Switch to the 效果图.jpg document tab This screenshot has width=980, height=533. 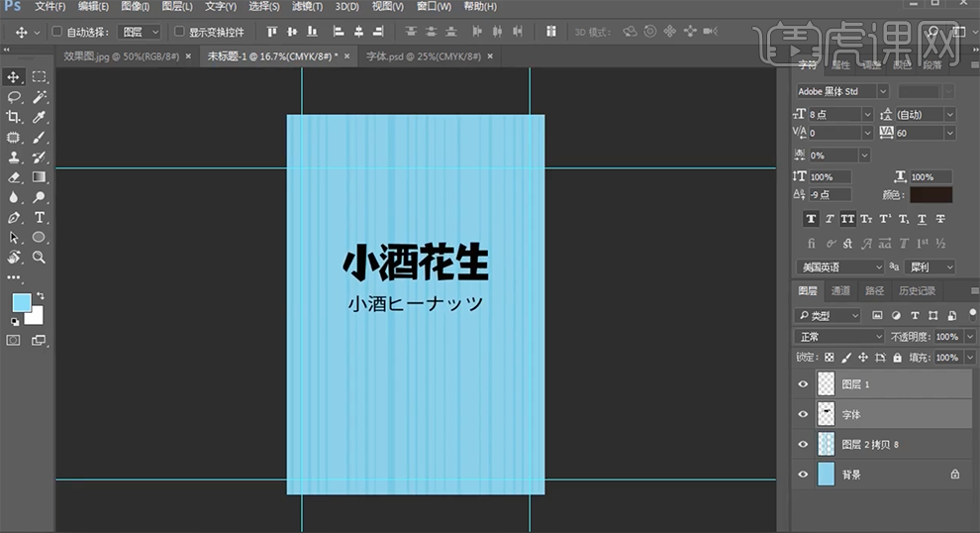(x=121, y=56)
